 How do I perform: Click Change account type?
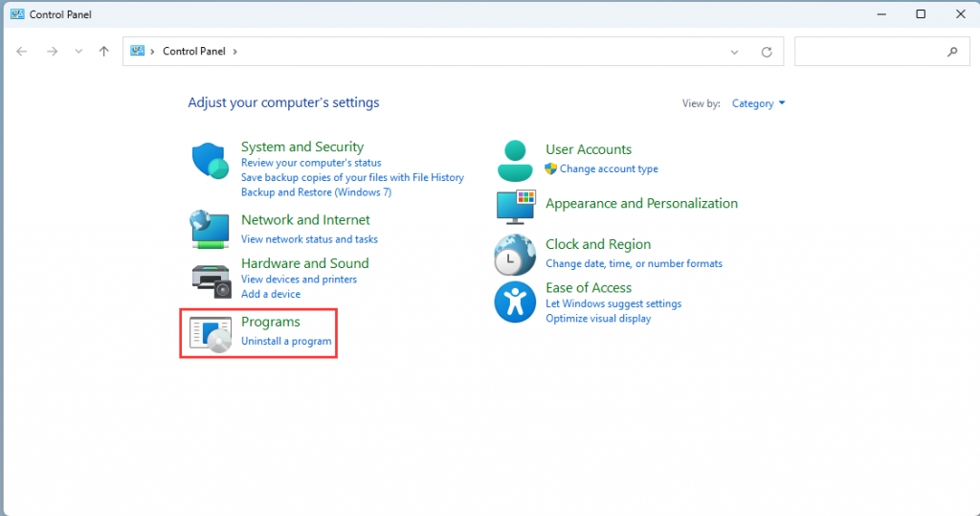click(x=609, y=168)
